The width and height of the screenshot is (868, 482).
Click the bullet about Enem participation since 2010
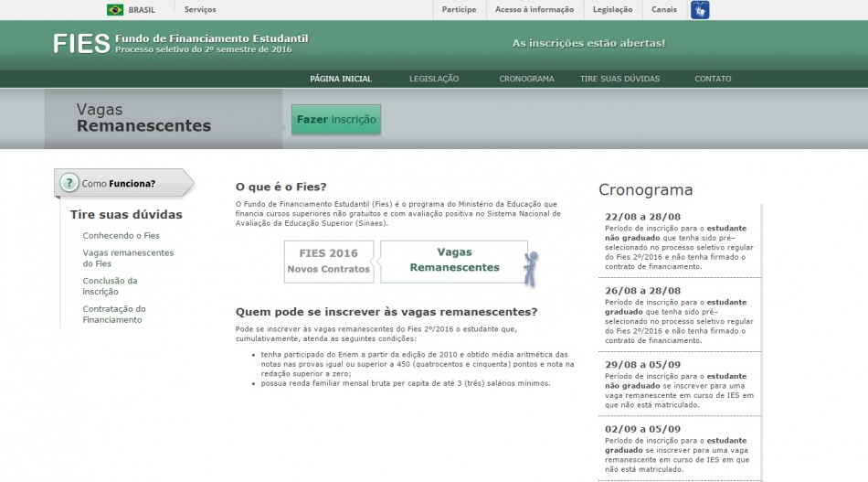click(418, 364)
